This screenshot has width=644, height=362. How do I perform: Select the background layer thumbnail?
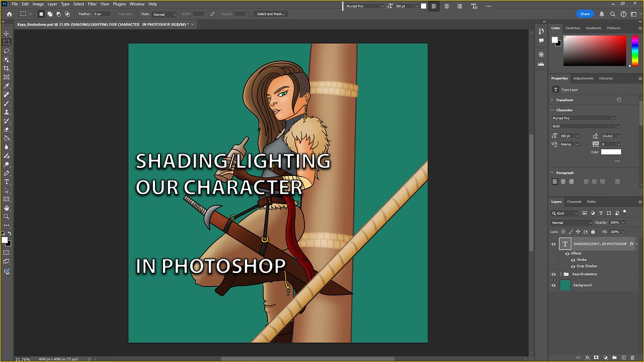(x=565, y=285)
